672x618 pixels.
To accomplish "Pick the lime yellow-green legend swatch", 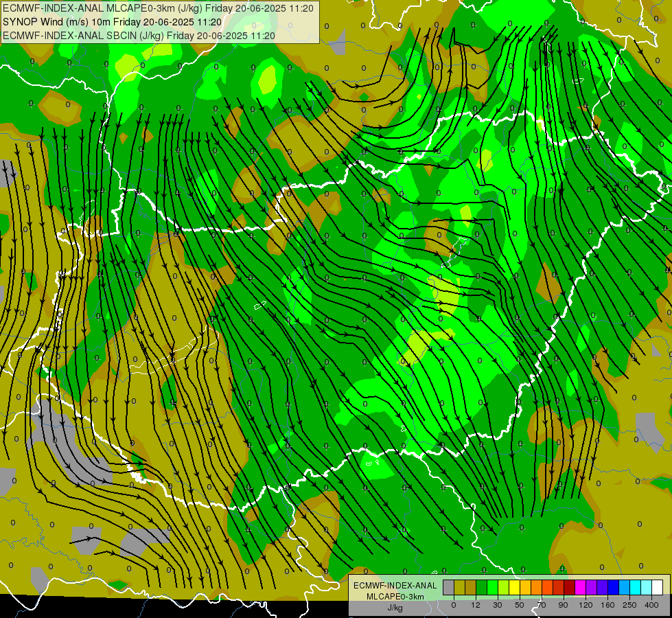I will 504,588.
